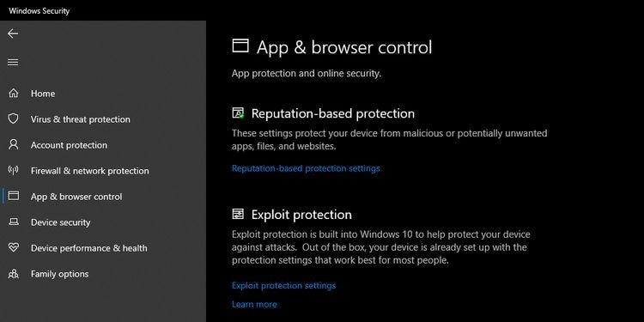This screenshot has width=644, height=322.
Task: Go to Home in sidebar
Action: (43, 94)
